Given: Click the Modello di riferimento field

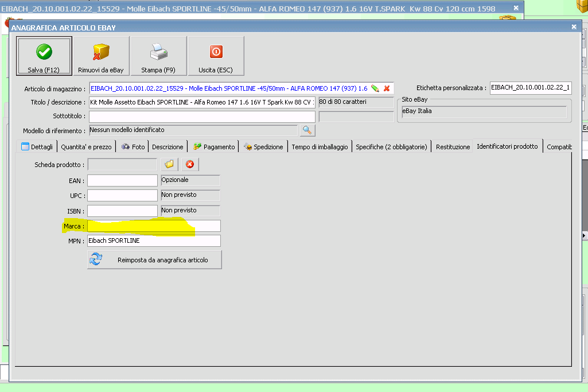Looking at the screenshot, I should point(193,130).
